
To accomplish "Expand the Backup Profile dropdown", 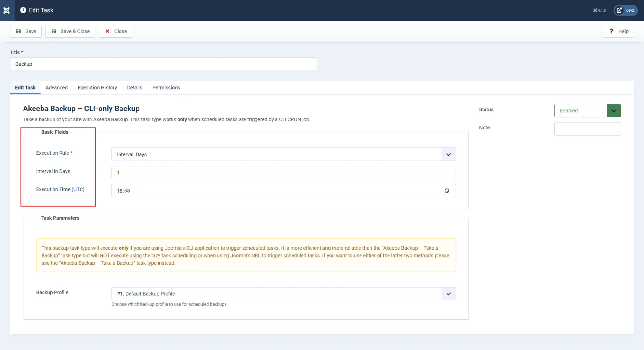I will pos(448,294).
